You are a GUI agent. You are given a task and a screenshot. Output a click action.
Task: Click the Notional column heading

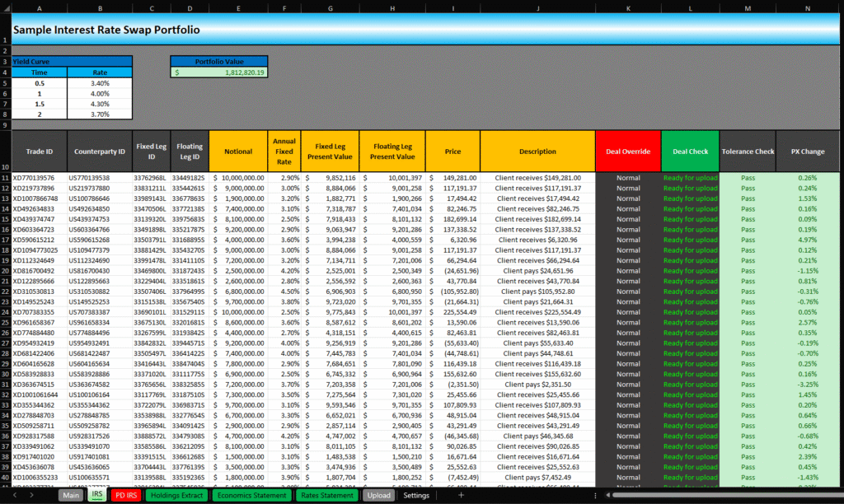[238, 152]
